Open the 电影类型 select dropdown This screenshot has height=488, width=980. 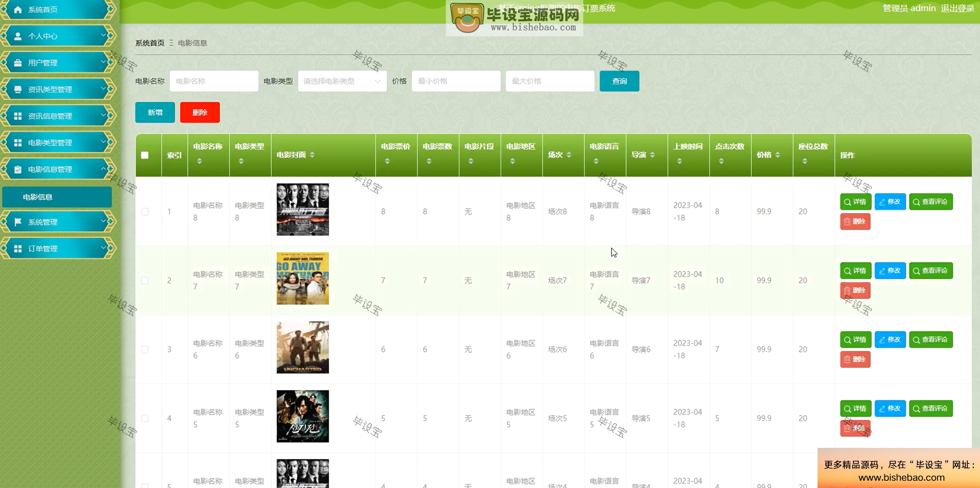coord(342,81)
